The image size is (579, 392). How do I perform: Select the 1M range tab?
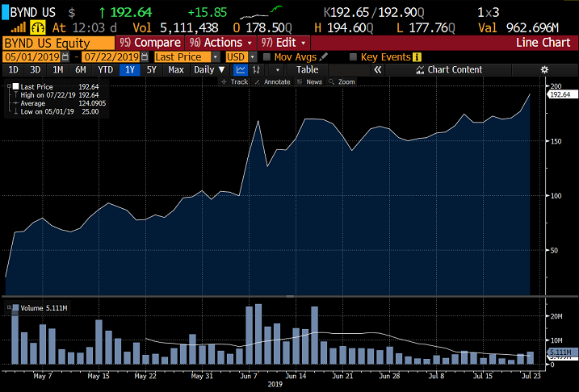pyautogui.click(x=58, y=69)
